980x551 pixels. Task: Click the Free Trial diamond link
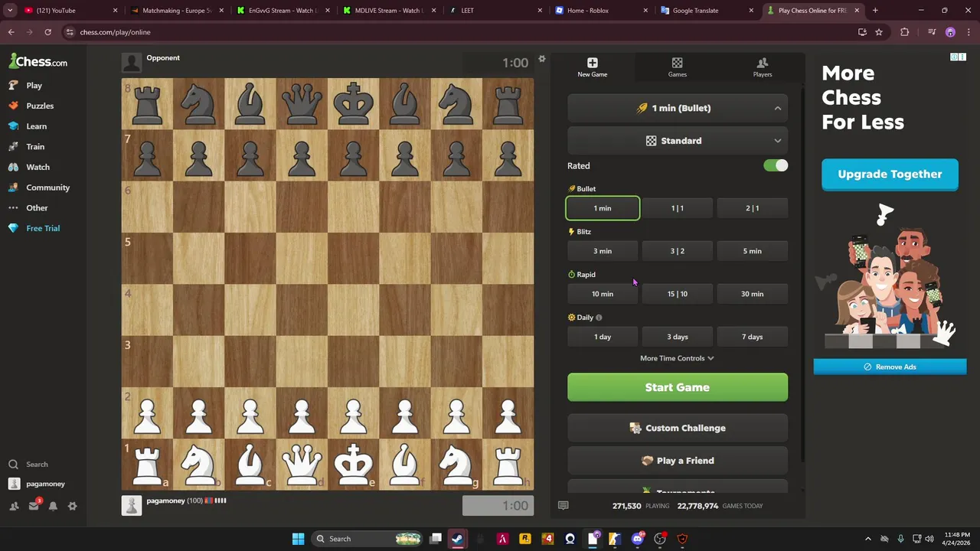click(x=34, y=228)
